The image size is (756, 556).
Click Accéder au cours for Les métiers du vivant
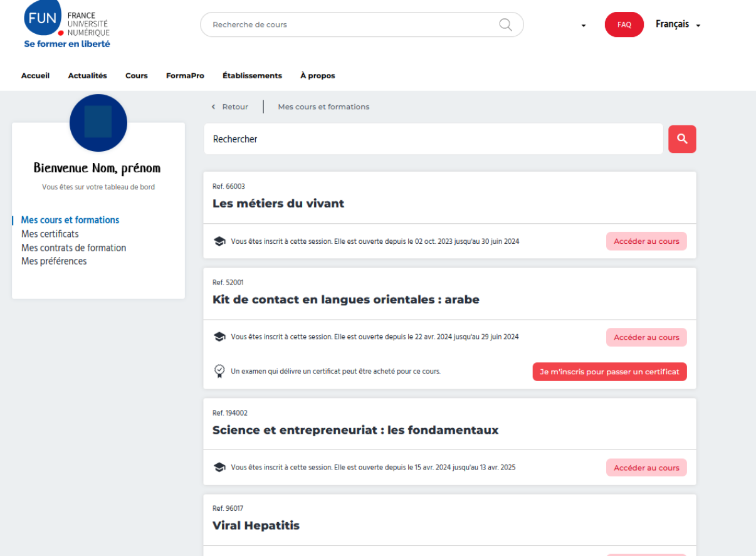point(646,241)
